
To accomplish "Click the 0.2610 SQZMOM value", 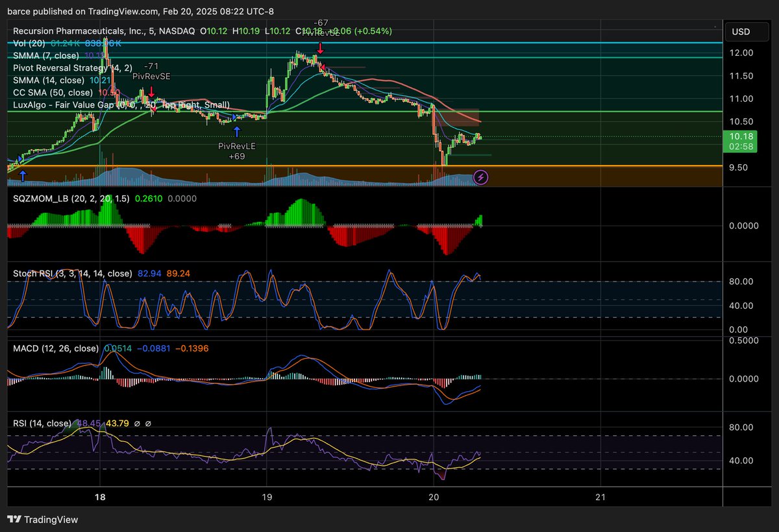I will [149, 199].
